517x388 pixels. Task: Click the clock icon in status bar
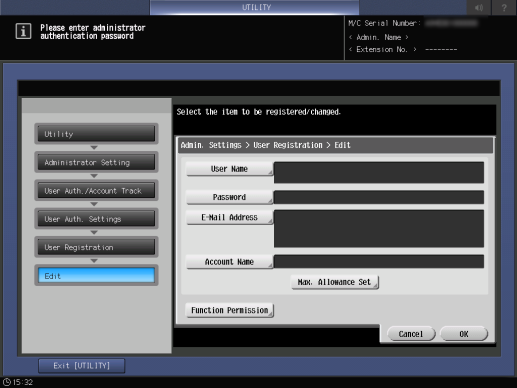tap(7, 382)
